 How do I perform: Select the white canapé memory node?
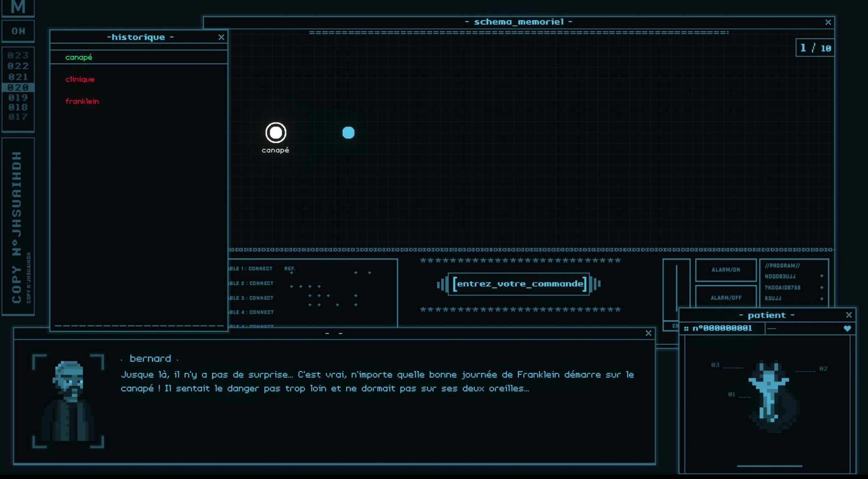pyautogui.click(x=276, y=133)
